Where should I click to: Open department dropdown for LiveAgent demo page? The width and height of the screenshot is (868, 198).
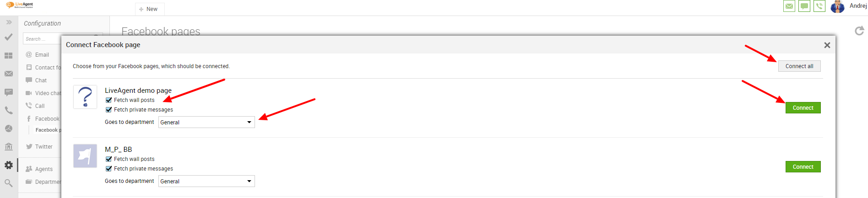click(206, 122)
